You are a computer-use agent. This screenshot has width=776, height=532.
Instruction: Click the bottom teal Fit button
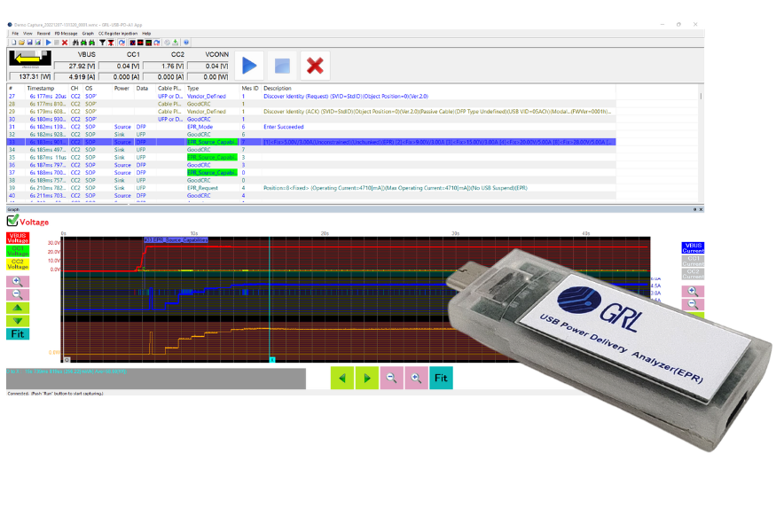tap(441, 378)
